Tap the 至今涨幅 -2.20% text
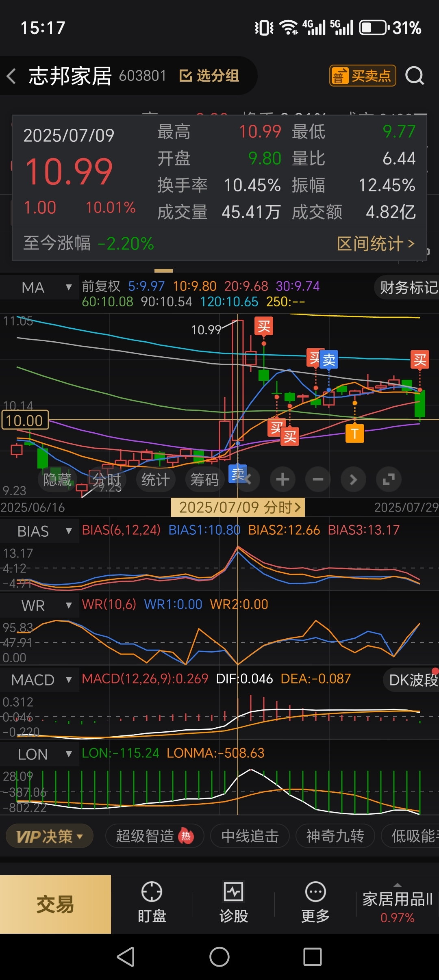The image size is (439, 980). click(89, 243)
